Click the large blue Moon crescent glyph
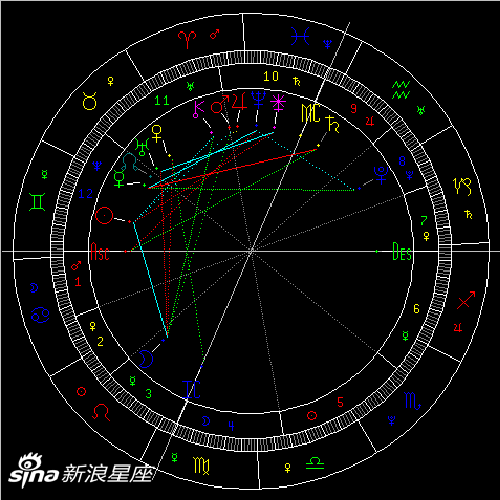This screenshot has width=500, height=500. [x=146, y=359]
